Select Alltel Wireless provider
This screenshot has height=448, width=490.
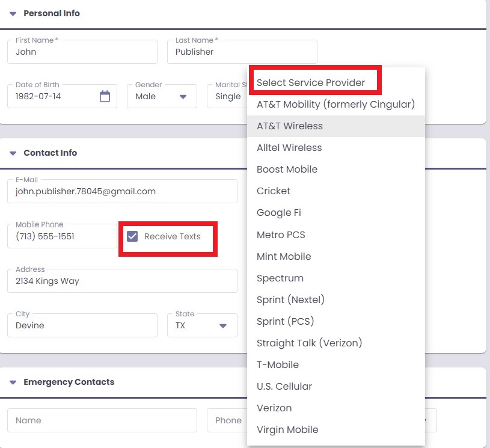(336, 147)
